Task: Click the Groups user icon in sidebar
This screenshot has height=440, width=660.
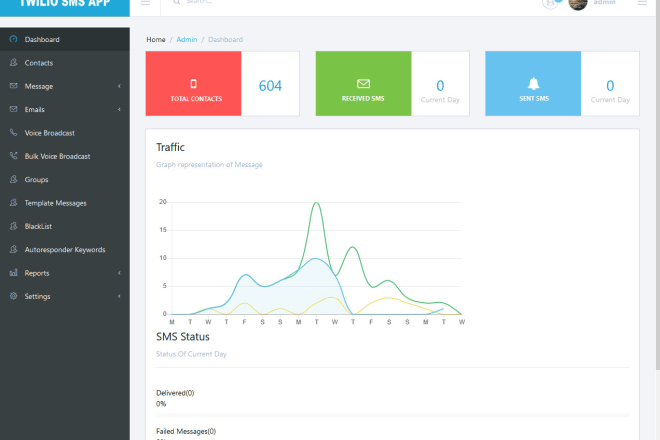Action: [13, 179]
